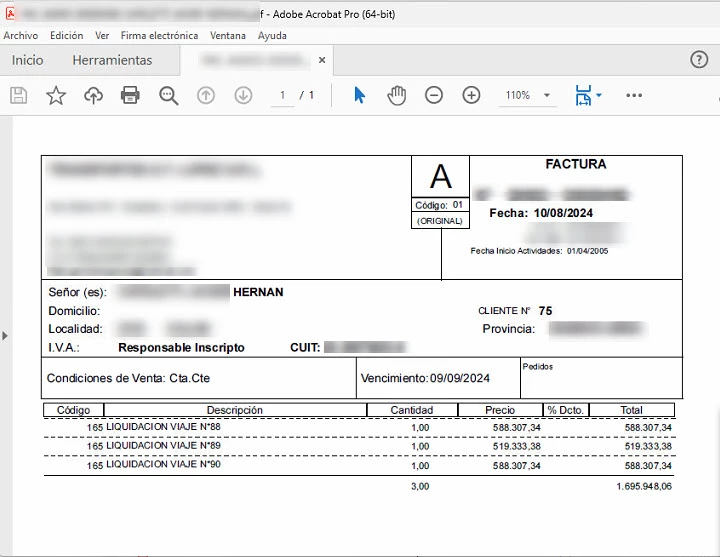720x557 pixels.
Task: Print the invoice with the printer icon
Action: pyautogui.click(x=130, y=96)
